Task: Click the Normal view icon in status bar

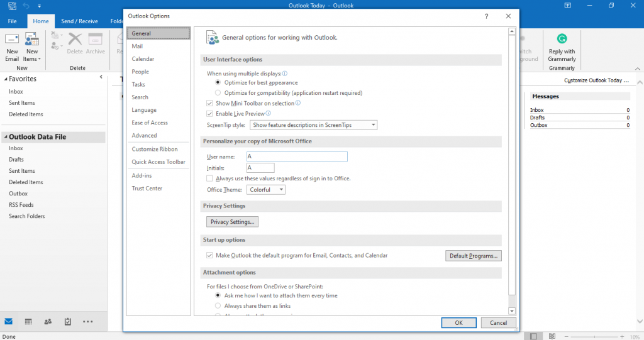Action: [533, 336]
